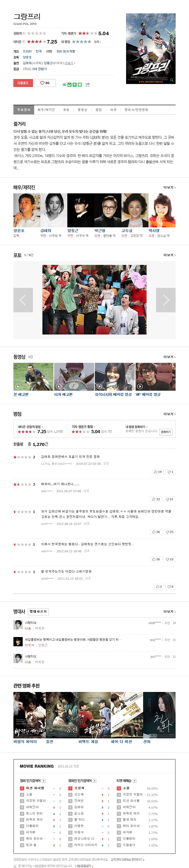189x868 pixels.
Task: Open 더보기 for the 배우/제작진 section
Action: tap(170, 187)
